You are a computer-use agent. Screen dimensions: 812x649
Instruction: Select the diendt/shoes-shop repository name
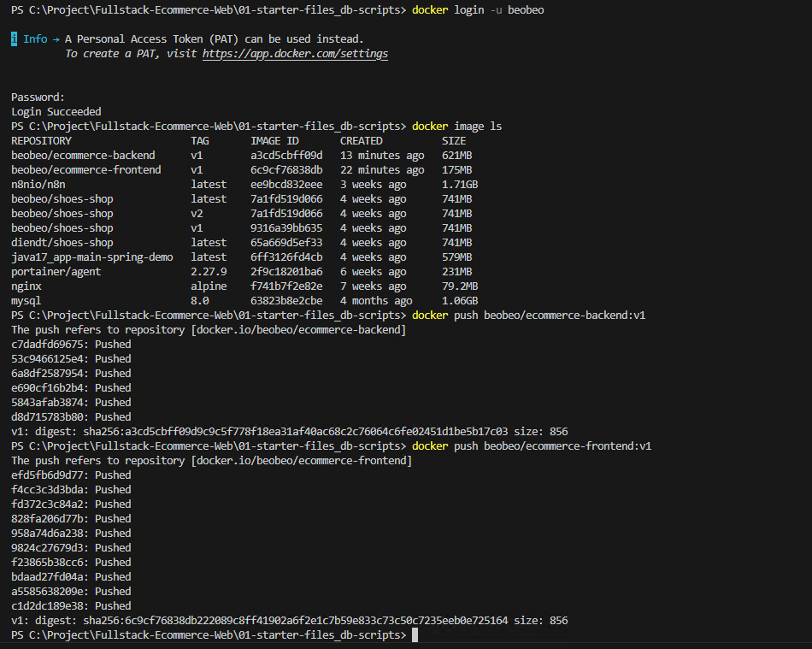coord(62,243)
